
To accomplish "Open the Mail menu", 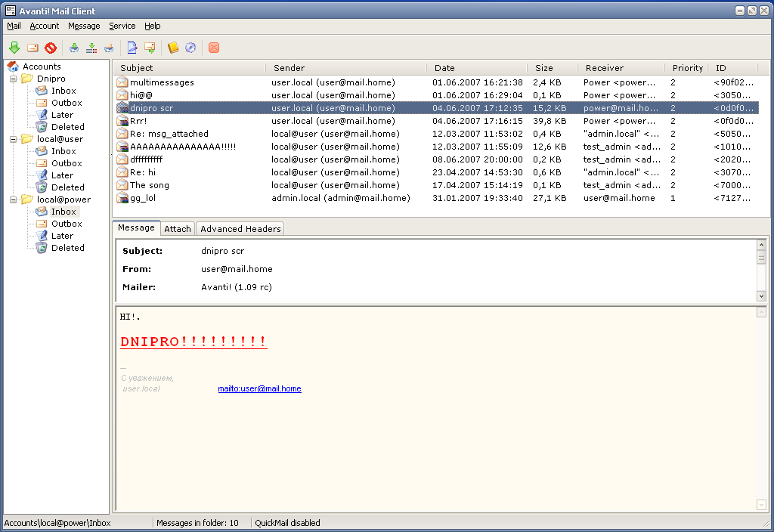I will click(14, 26).
